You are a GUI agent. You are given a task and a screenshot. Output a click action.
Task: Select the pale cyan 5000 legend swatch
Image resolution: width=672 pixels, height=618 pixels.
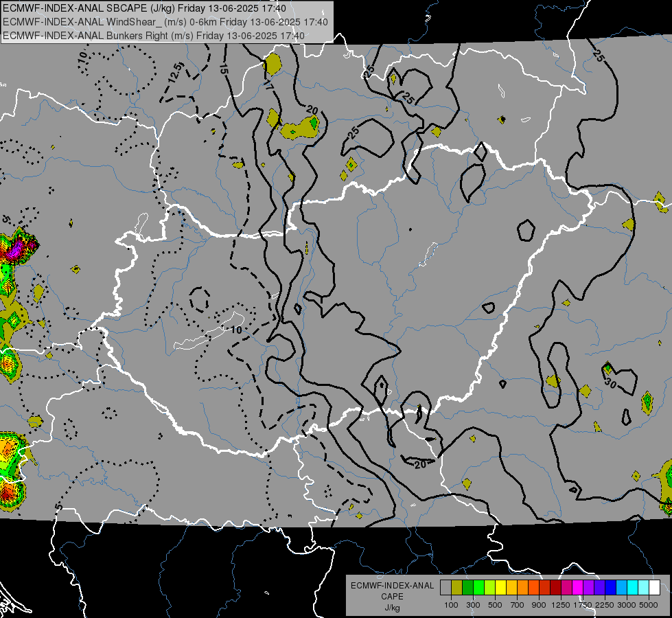click(x=644, y=587)
